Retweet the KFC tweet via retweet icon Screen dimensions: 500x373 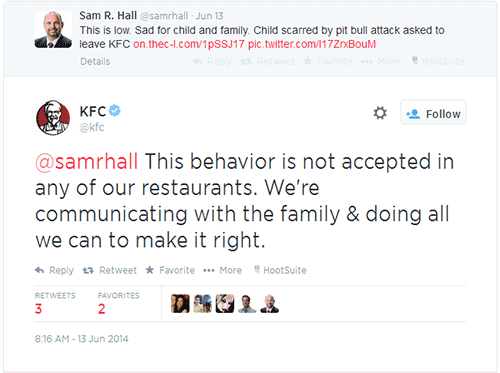88,270
